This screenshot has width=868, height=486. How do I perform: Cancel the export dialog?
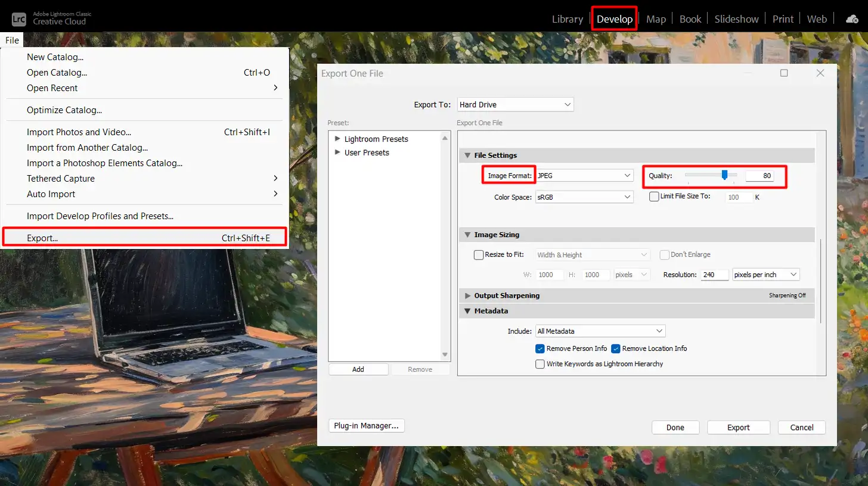802,428
